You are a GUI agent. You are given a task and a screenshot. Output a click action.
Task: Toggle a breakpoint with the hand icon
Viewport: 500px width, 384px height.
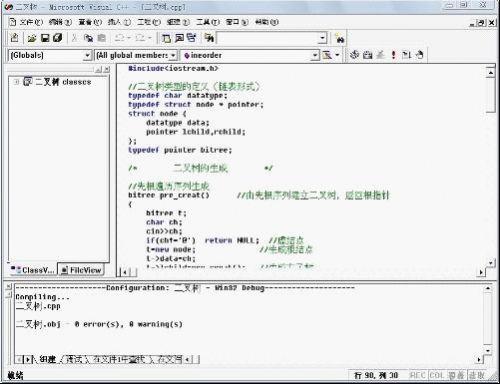[420, 55]
